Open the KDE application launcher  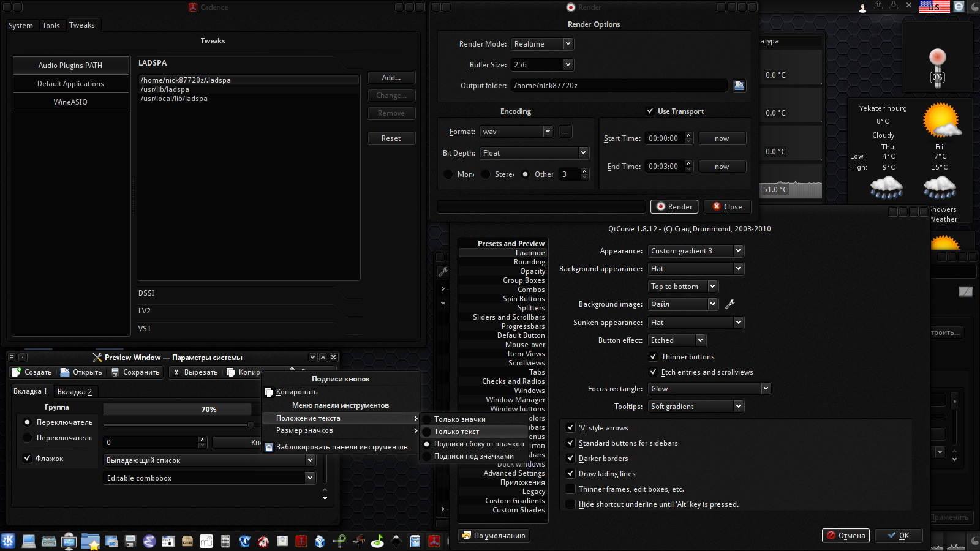tap(8, 541)
